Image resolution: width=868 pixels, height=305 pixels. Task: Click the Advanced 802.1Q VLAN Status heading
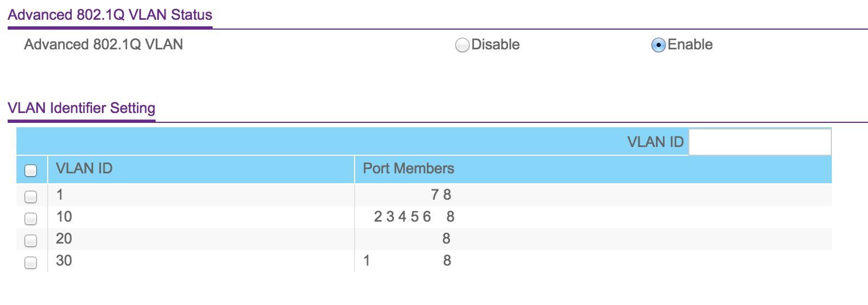pyautogui.click(x=110, y=15)
